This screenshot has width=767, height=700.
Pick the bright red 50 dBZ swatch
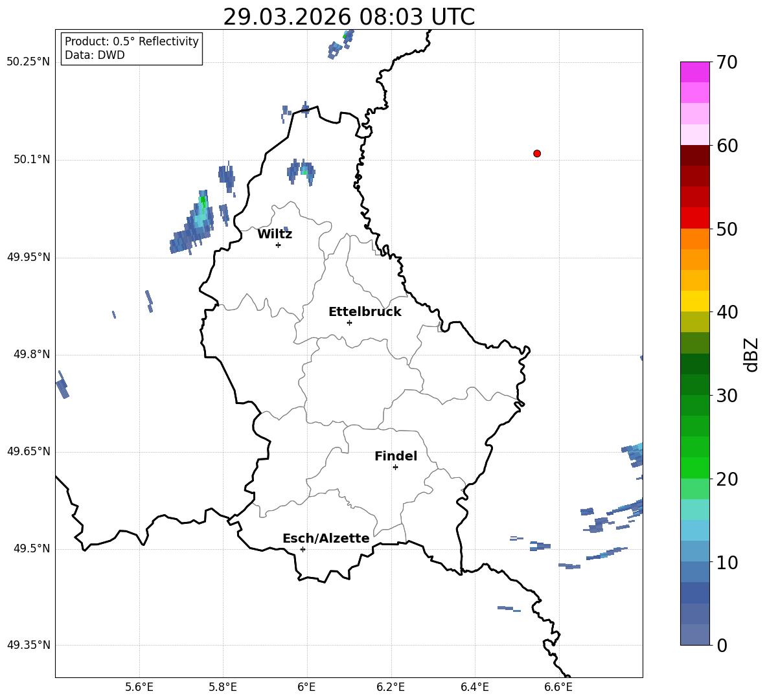point(695,218)
